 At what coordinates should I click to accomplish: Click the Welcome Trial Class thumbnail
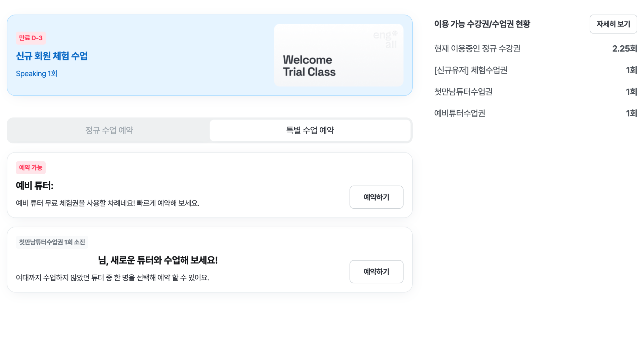[338, 55]
